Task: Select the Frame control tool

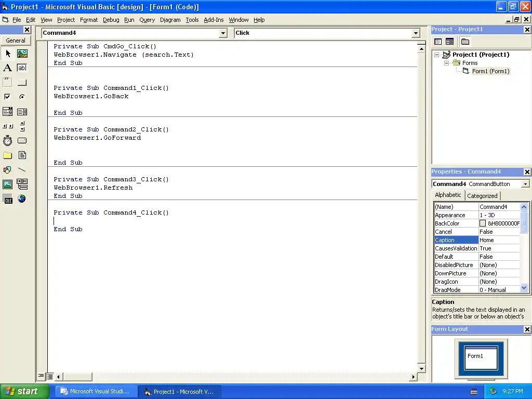Action: [8, 83]
